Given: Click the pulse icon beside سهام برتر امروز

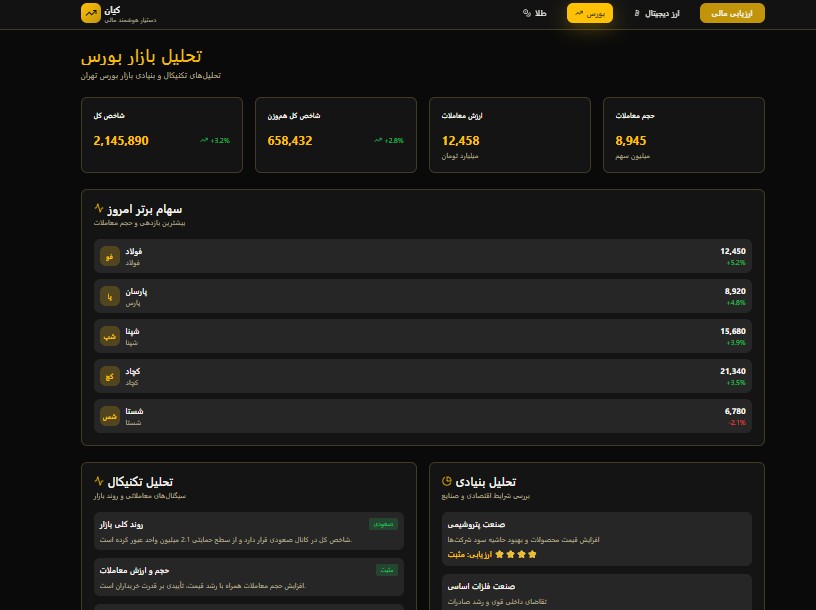Looking at the screenshot, I should pyautogui.click(x=98, y=209).
